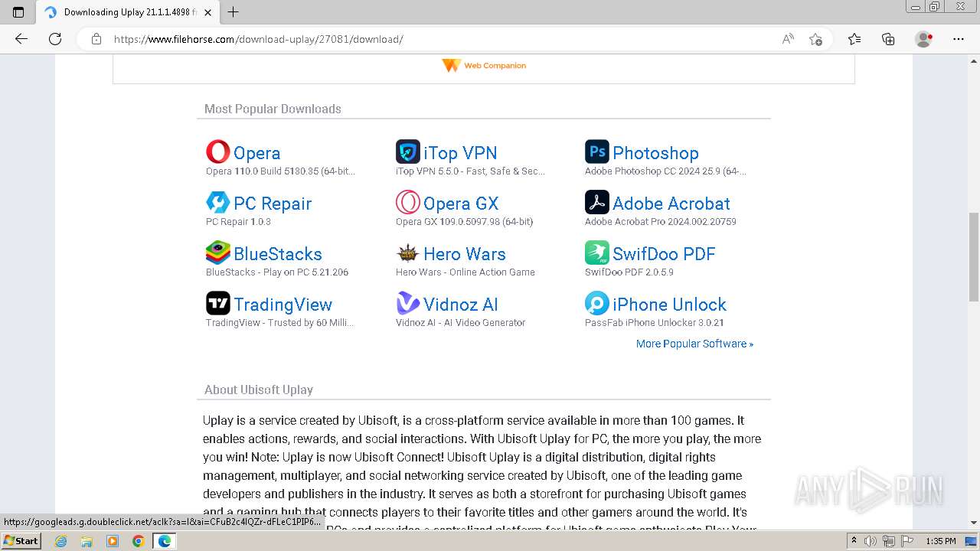Click the network tray icon

(x=888, y=541)
